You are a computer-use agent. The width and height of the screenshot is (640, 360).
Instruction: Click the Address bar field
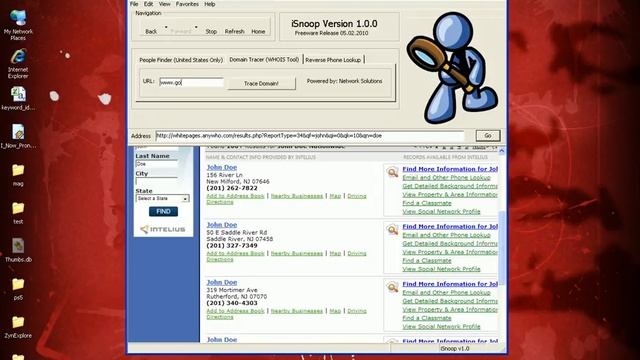[309, 136]
